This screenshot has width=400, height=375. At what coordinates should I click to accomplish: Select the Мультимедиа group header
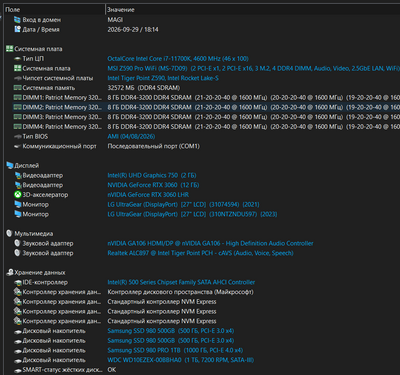point(33,233)
